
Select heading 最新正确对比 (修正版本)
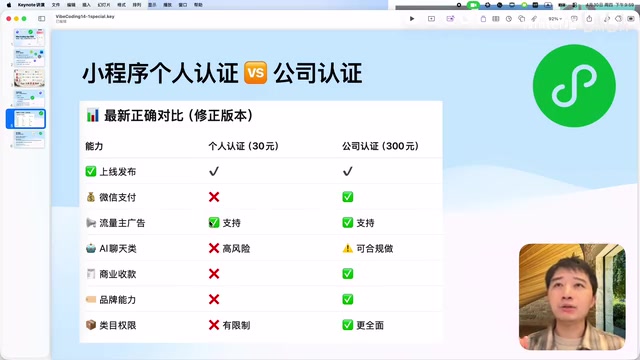click(179, 116)
